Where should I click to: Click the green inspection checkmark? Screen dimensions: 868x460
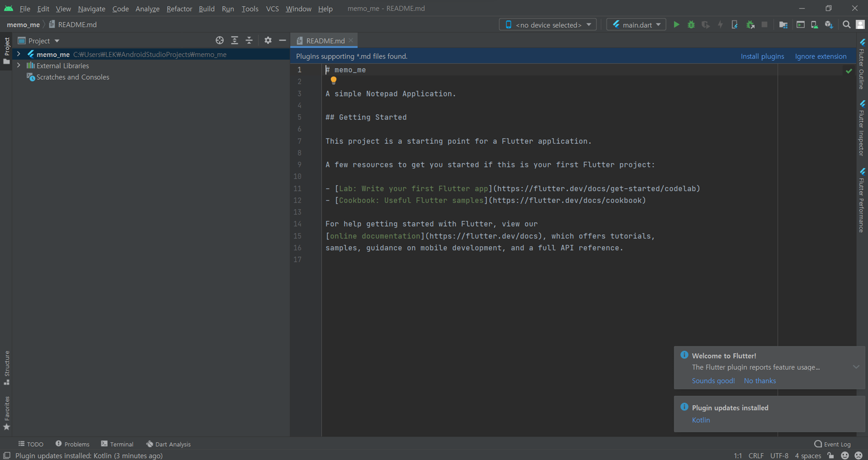pyautogui.click(x=849, y=71)
